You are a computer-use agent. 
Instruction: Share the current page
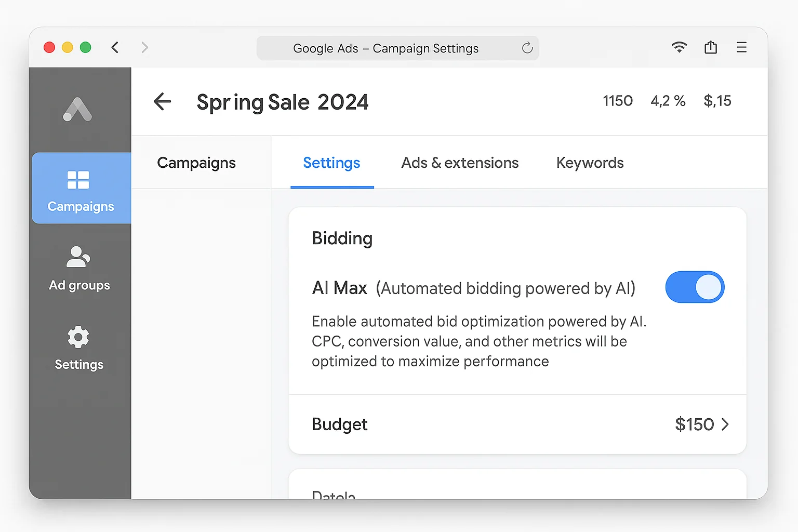click(711, 47)
